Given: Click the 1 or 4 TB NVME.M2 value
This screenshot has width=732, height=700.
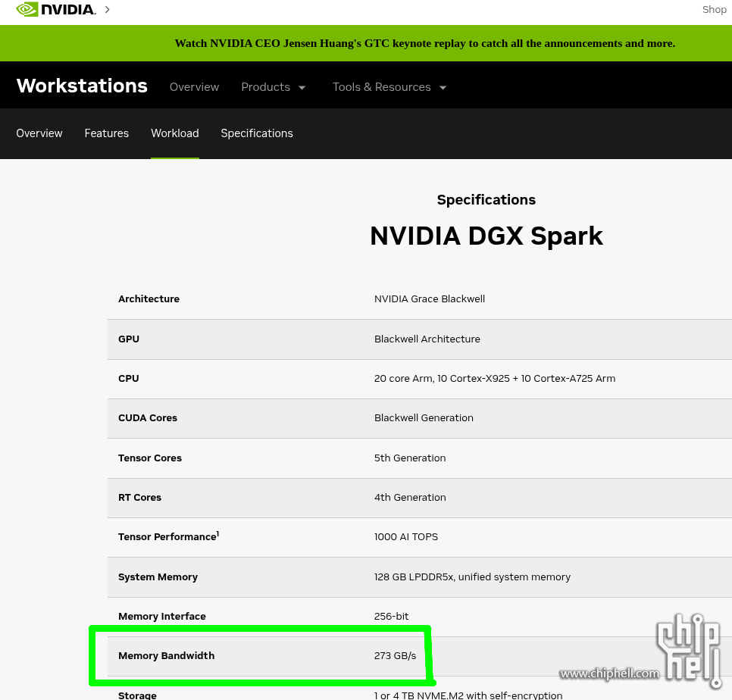Looking at the screenshot, I should coord(468,695).
